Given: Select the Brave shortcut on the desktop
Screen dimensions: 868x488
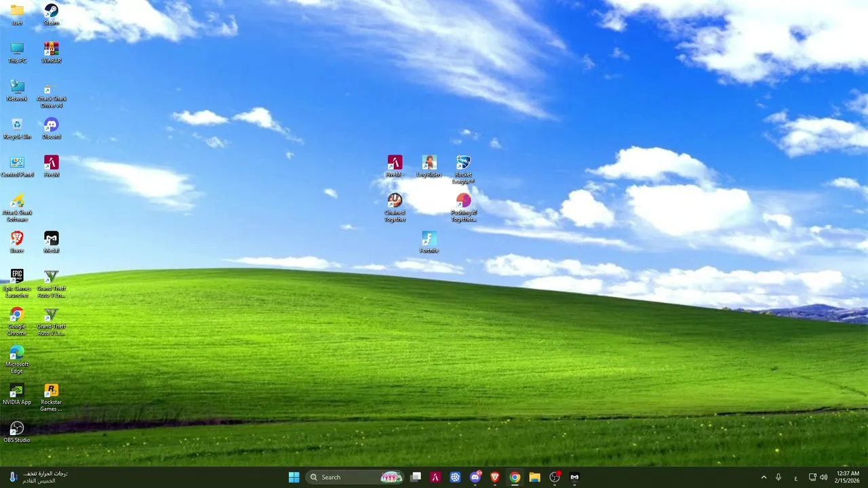Looking at the screenshot, I should click(17, 242).
